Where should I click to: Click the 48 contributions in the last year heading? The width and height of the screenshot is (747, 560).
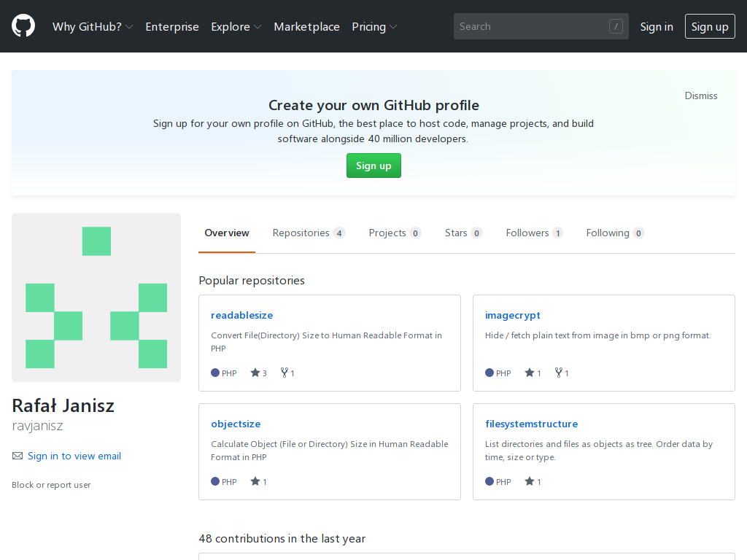coord(282,539)
